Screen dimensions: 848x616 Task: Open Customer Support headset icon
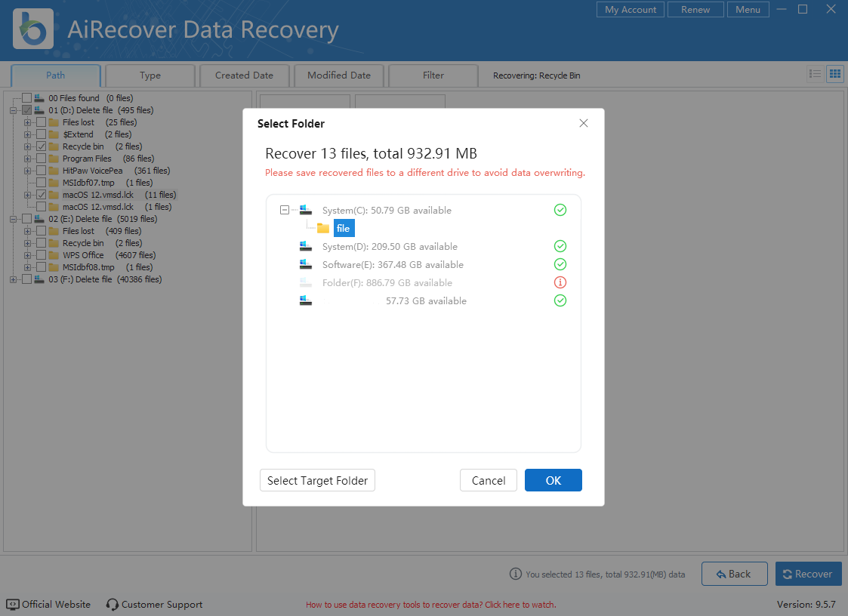click(x=113, y=605)
